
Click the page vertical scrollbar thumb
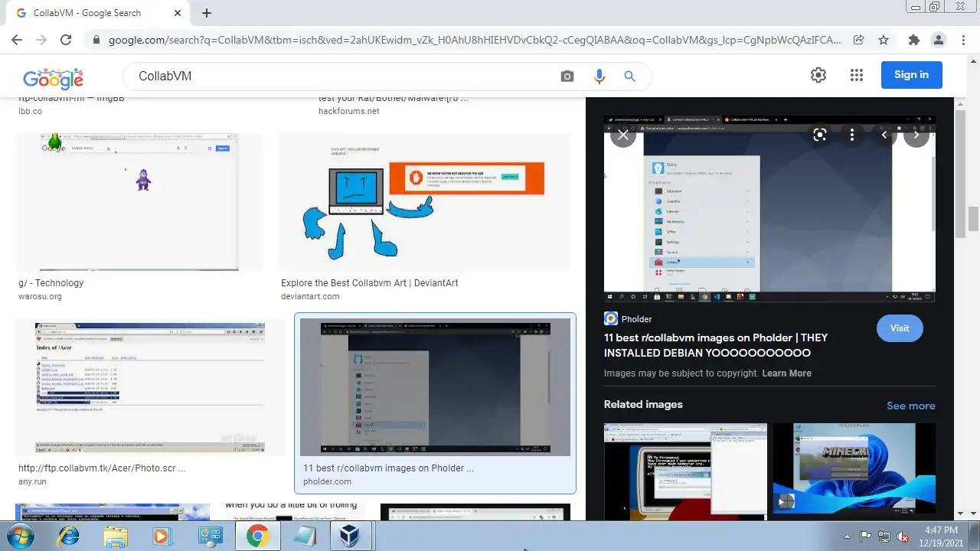973,218
